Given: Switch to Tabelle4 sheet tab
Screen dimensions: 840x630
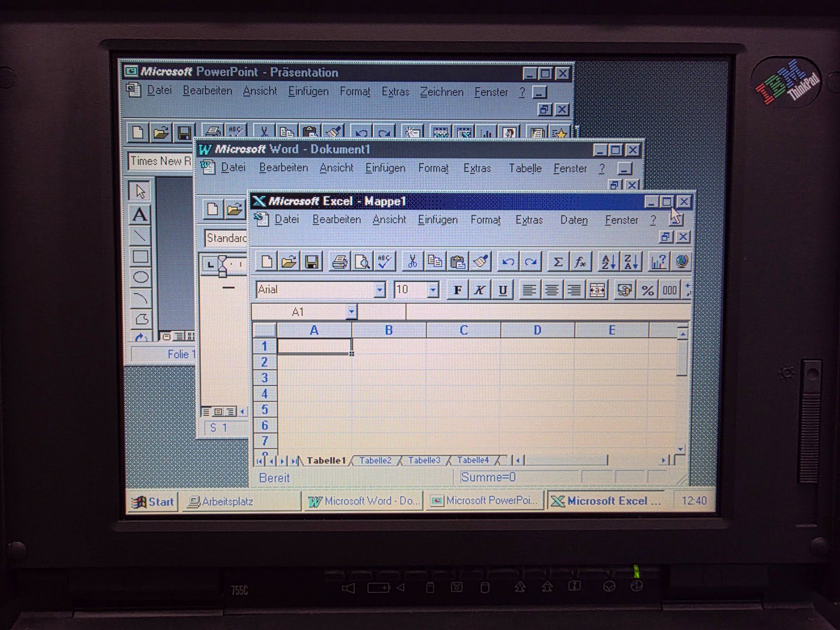Looking at the screenshot, I should 473,460.
